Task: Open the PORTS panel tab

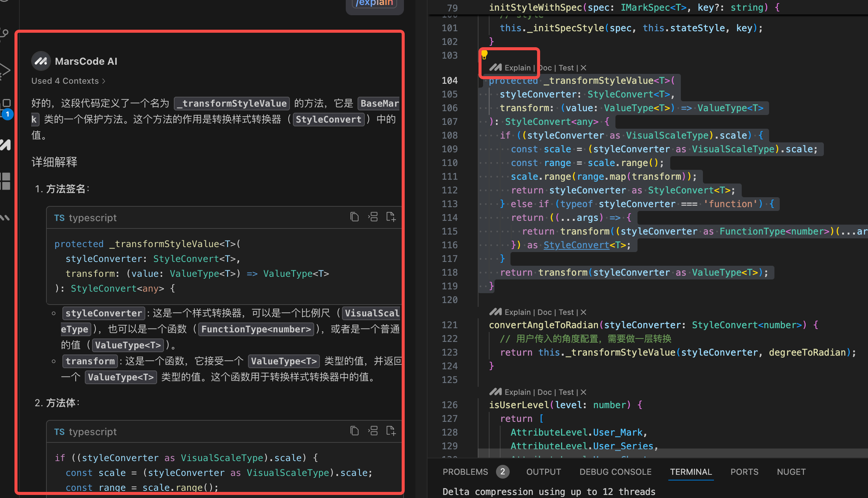Action: tap(744, 472)
